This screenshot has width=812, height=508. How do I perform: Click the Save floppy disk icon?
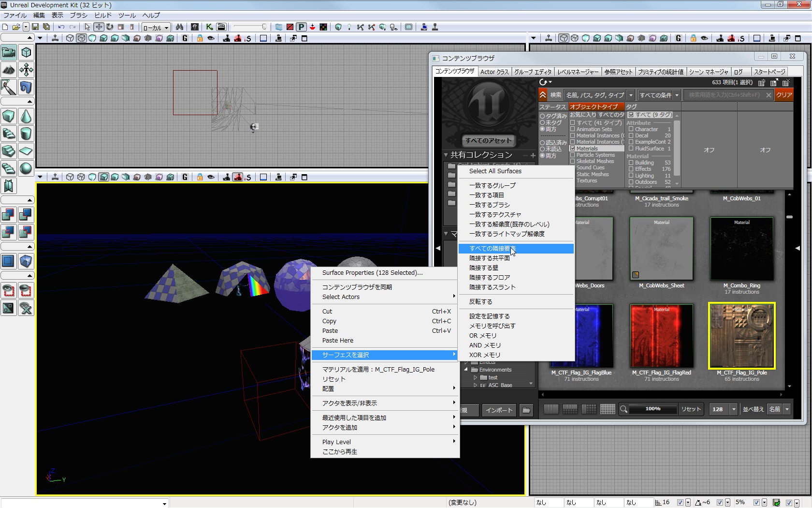point(35,27)
